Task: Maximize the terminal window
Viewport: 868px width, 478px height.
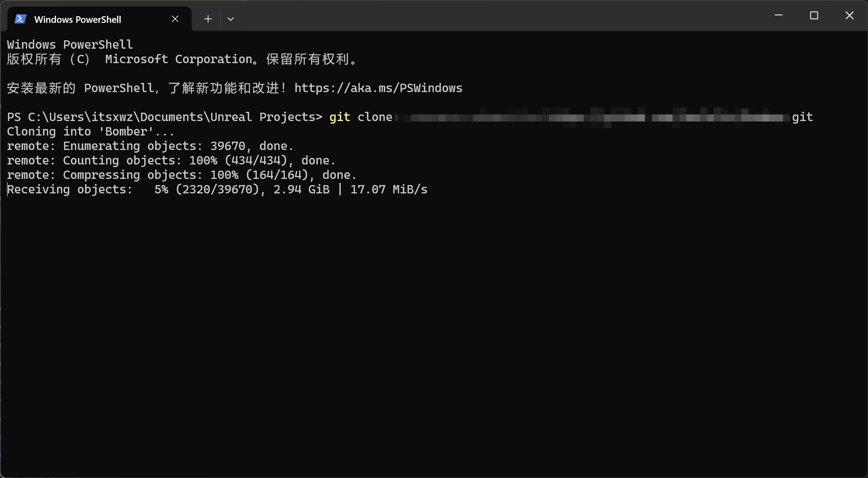Action: point(814,15)
